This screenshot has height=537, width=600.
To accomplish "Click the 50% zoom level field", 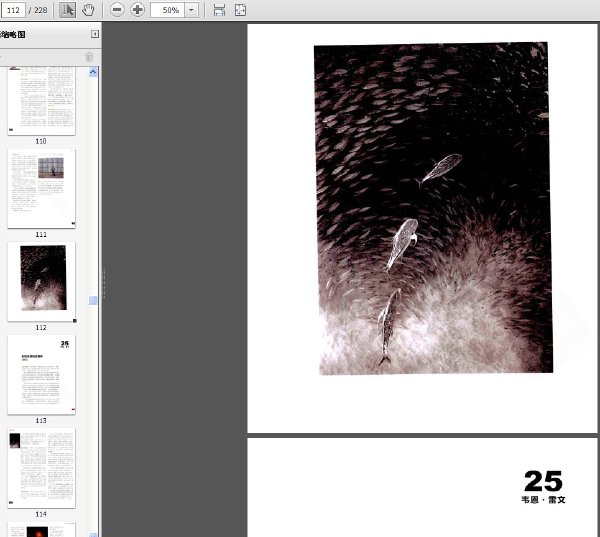I will 168,10.
